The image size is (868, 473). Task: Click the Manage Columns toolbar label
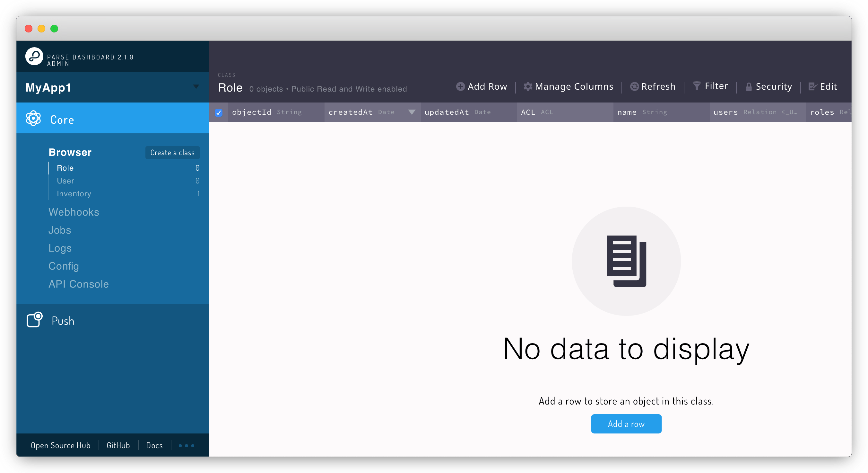[x=574, y=87]
